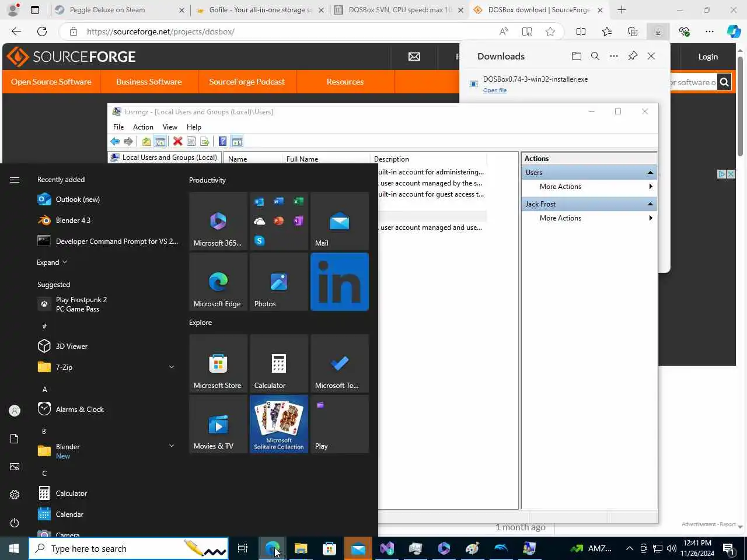Click Business Software nav link
The height and width of the screenshot is (560, 747).
point(149,82)
